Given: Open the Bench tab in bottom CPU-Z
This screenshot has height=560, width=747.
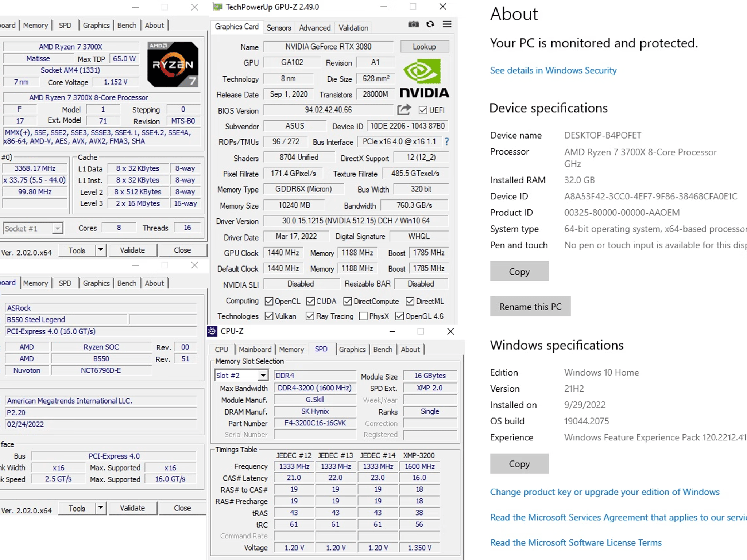Looking at the screenshot, I should (382, 349).
